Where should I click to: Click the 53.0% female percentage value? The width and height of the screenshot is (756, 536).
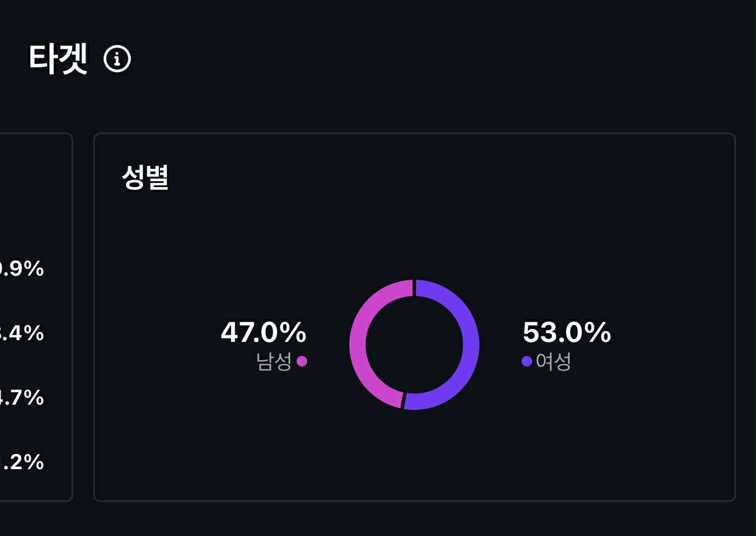coord(567,333)
